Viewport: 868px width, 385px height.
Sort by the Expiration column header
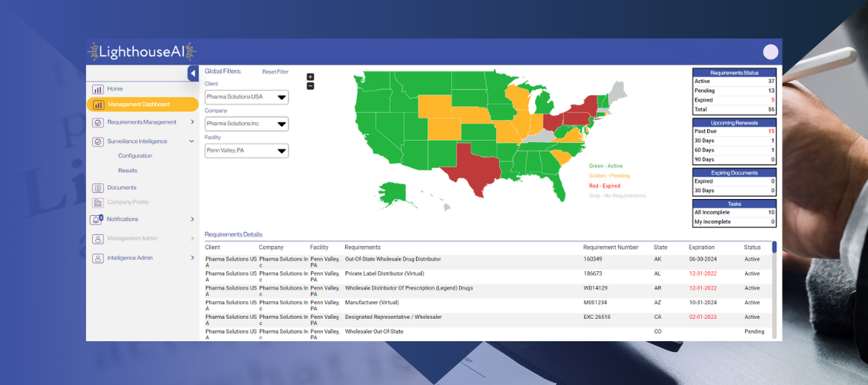(x=701, y=247)
